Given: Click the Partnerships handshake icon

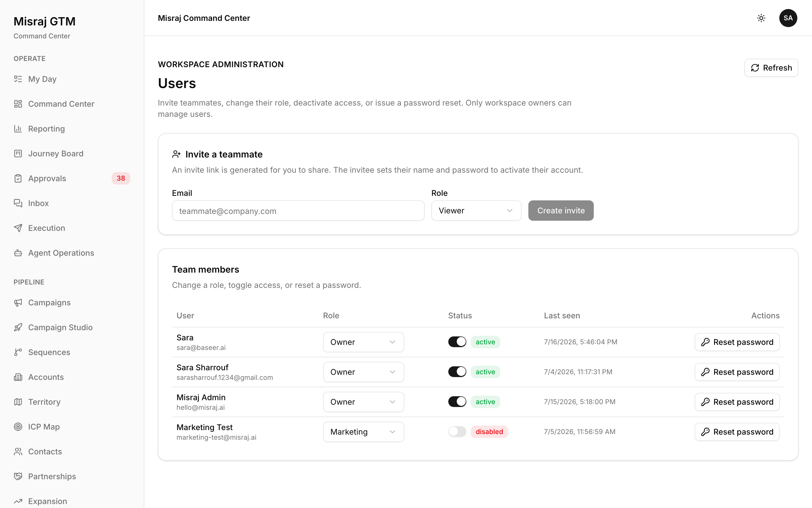Looking at the screenshot, I should tap(18, 477).
